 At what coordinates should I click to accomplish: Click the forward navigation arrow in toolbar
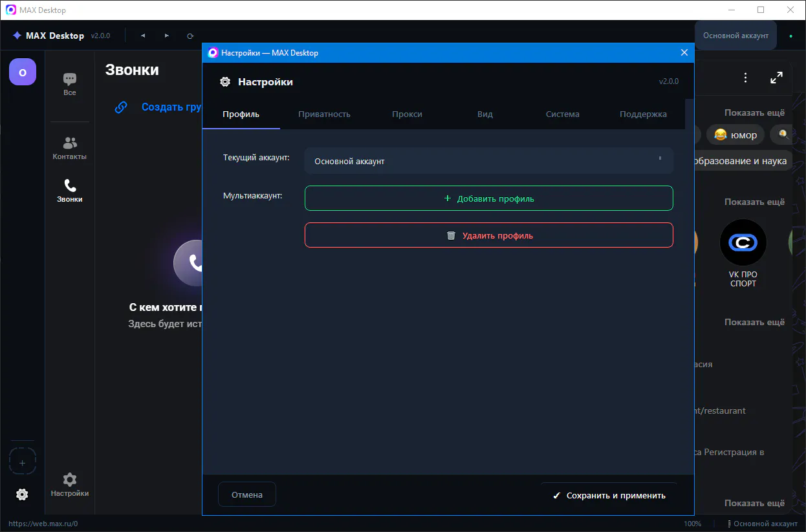pyautogui.click(x=167, y=36)
